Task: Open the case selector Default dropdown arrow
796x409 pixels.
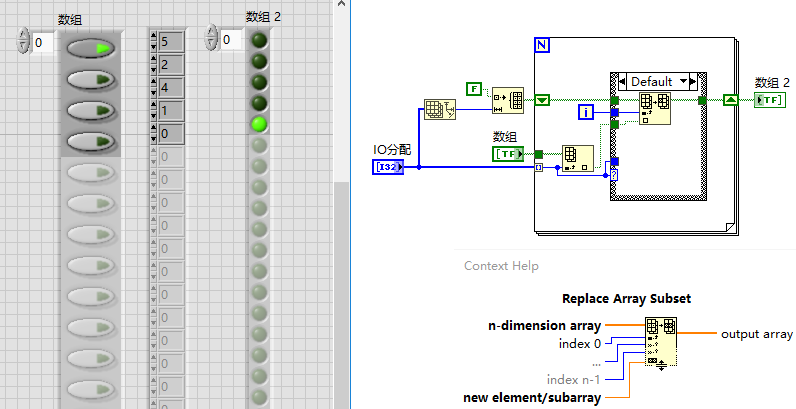Action: [686, 80]
